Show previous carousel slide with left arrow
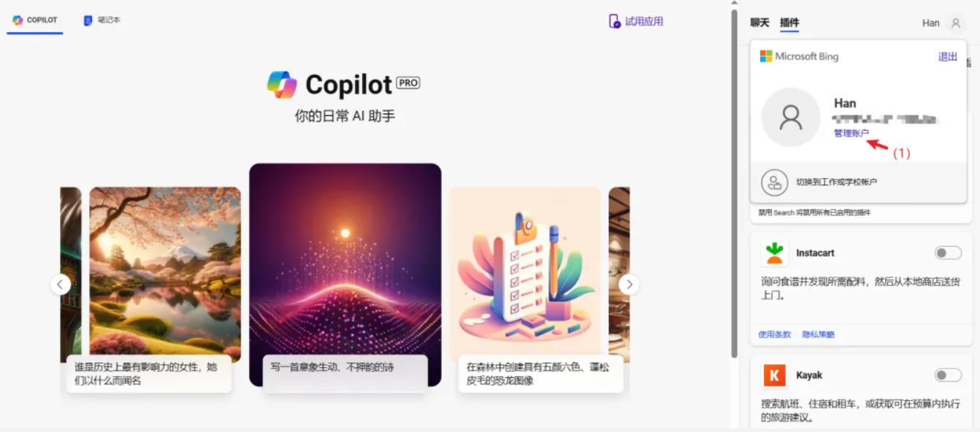The height and width of the screenshot is (432, 980). pyautogui.click(x=61, y=285)
